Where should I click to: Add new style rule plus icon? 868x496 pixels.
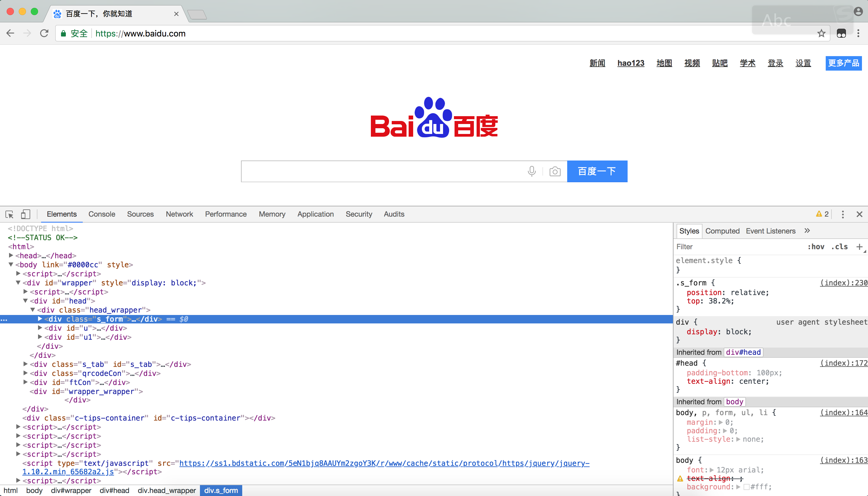click(859, 246)
